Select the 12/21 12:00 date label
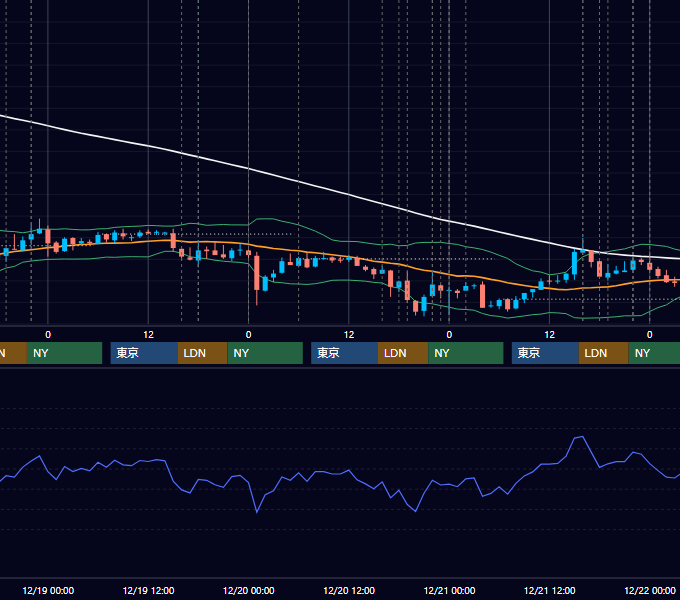 tap(549, 590)
